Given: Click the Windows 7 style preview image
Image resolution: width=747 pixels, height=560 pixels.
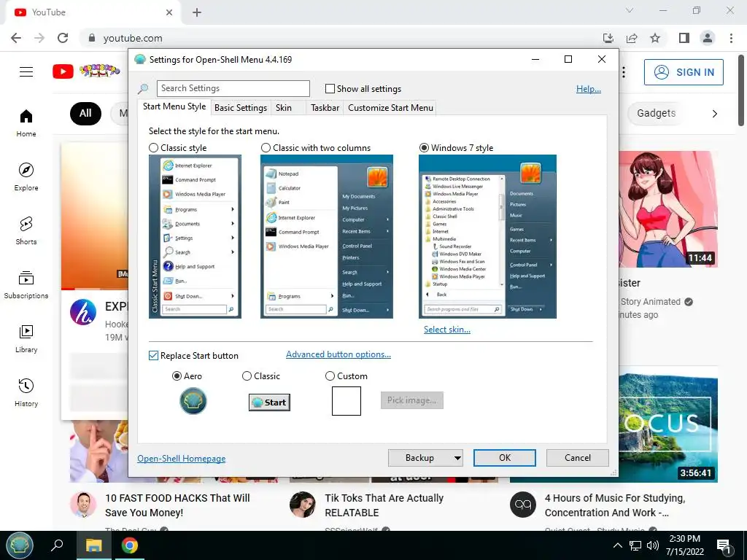Looking at the screenshot, I should (487, 237).
